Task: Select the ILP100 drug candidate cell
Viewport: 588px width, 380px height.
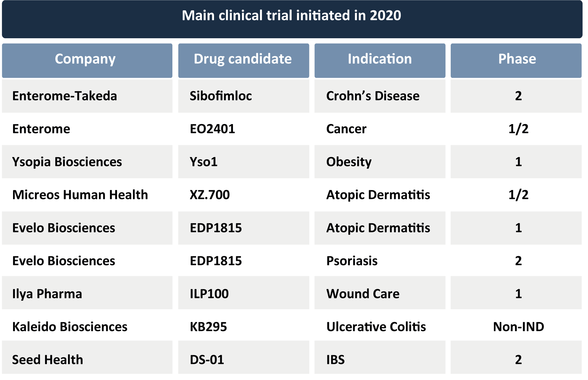Action: click(209, 294)
